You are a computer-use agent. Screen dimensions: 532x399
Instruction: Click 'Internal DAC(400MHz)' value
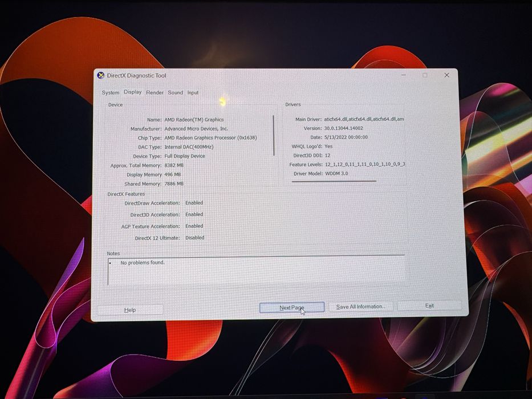189,147
